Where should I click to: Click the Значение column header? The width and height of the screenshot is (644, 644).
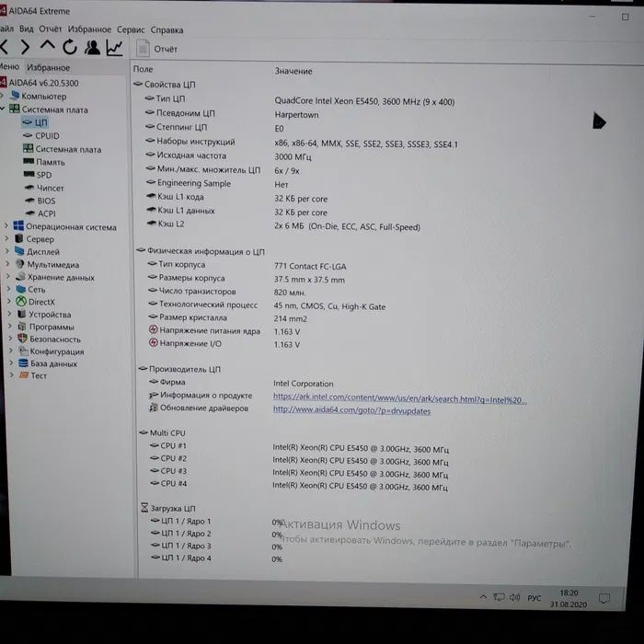coord(293,71)
